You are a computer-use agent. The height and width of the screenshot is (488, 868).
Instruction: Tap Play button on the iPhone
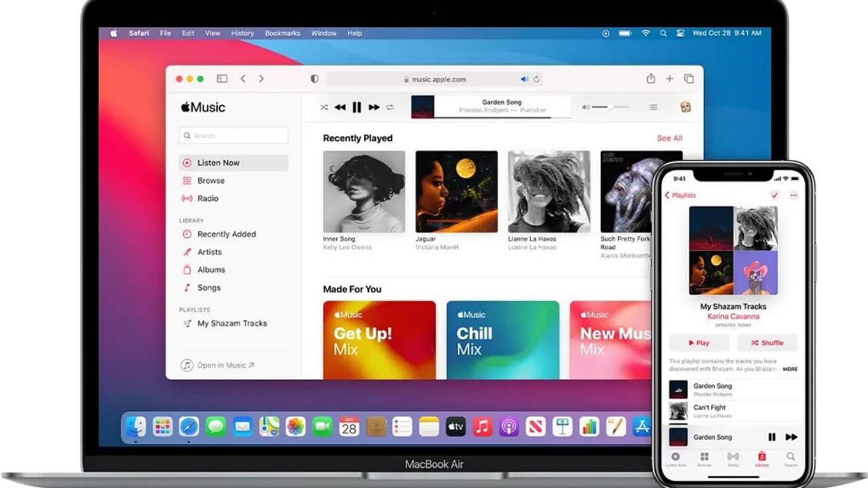coord(698,343)
